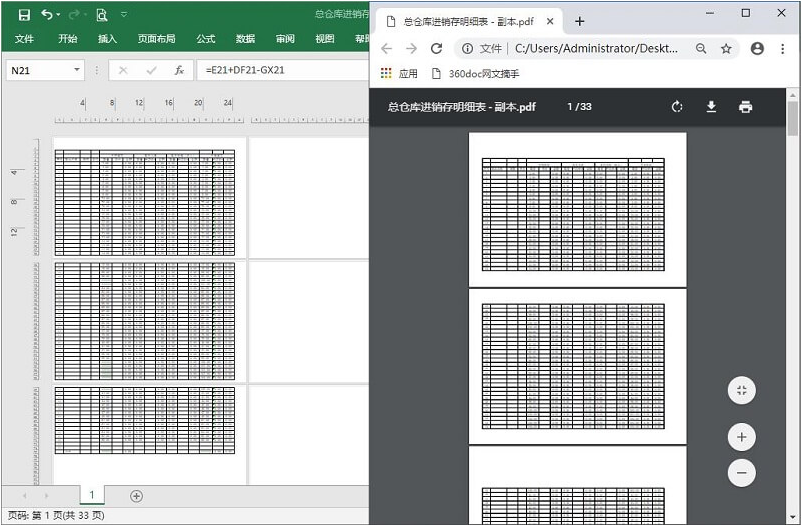Viewport: 803px width, 527px height.
Task: Open the customize quick access toolbar dropdown
Action: (124, 15)
